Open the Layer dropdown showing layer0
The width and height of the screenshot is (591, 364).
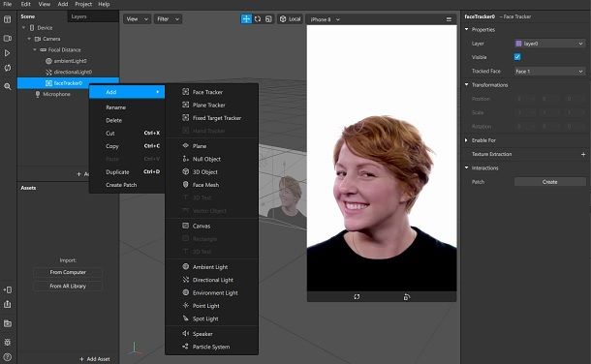tap(549, 44)
